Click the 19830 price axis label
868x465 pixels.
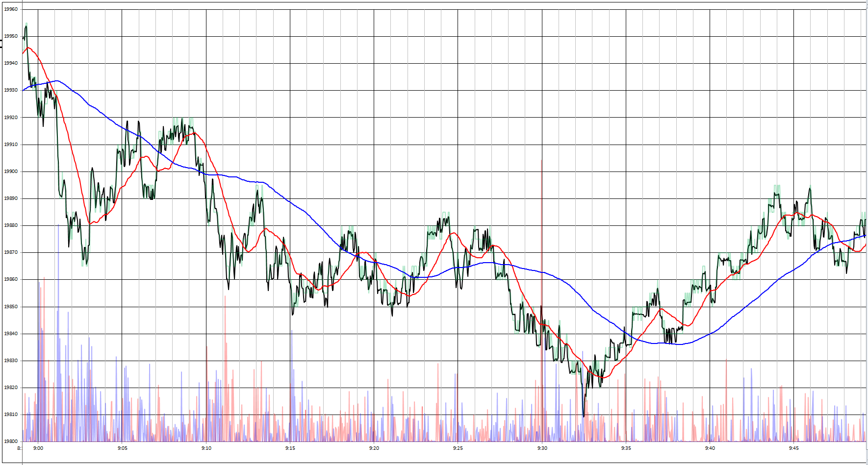tap(11, 361)
